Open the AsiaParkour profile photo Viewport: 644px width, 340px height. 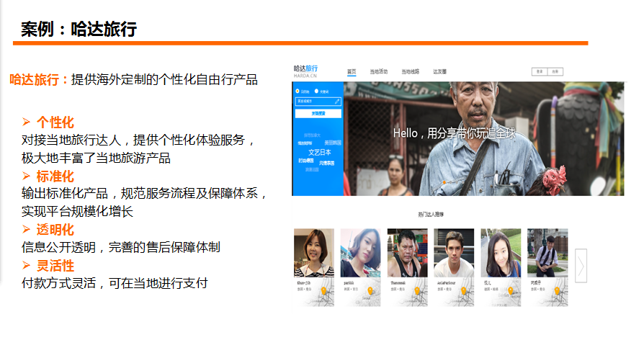[454, 252]
